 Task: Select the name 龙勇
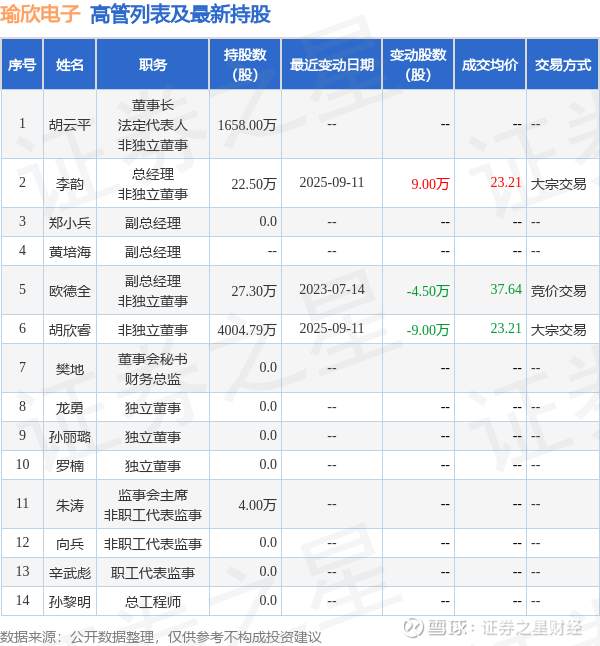click(x=70, y=408)
